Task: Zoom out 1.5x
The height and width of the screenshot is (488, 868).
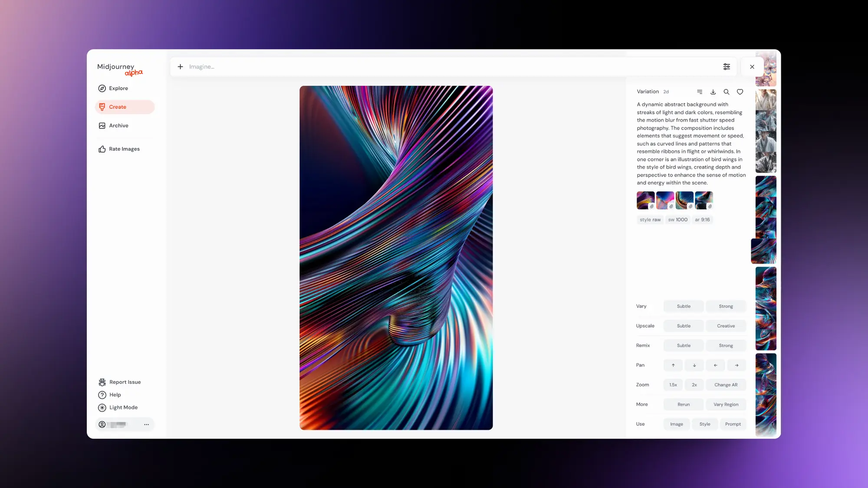Action: (x=673, y=385)
